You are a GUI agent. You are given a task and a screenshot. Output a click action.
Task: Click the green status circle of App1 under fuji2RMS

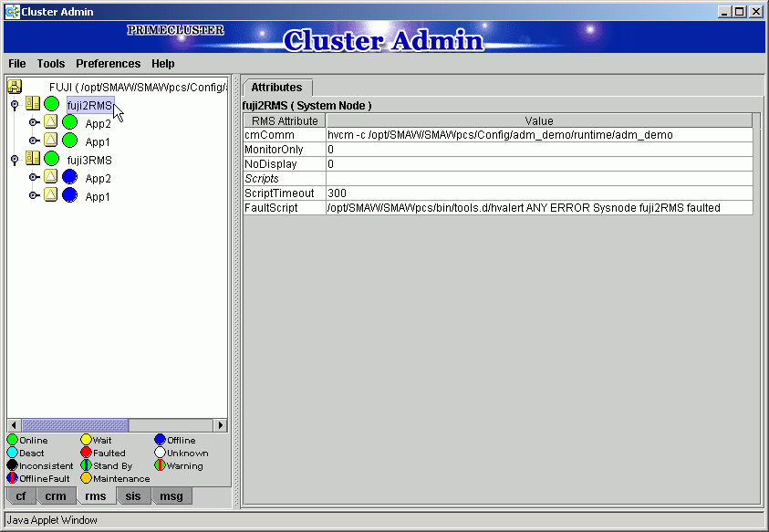point(70,141)
